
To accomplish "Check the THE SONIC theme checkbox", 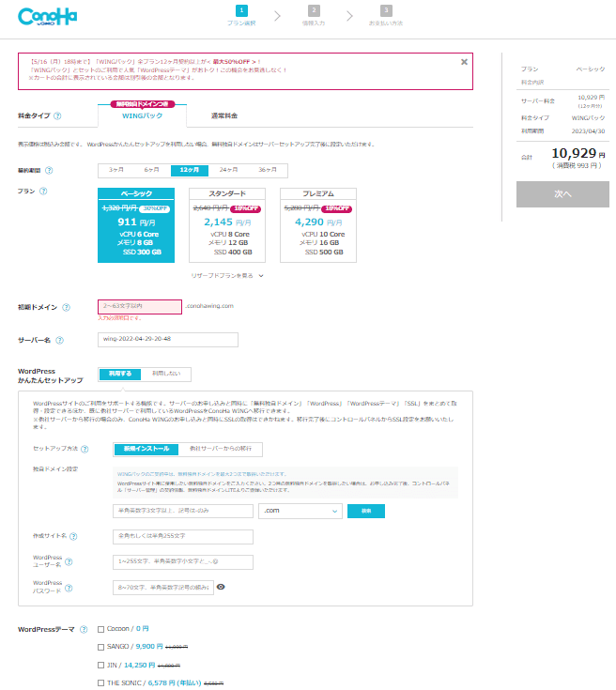I will (100, 683).
